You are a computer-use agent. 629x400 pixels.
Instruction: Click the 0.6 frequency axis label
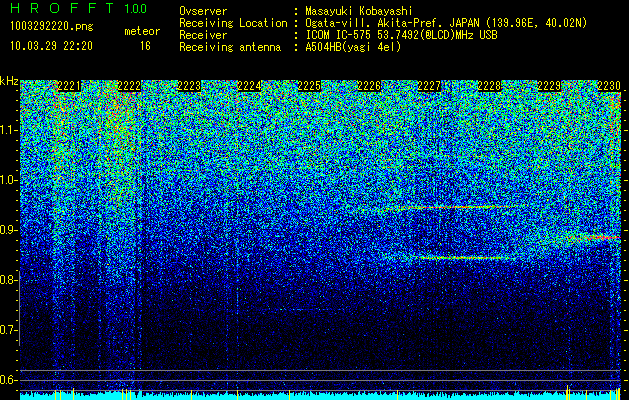tap(8, 380)
